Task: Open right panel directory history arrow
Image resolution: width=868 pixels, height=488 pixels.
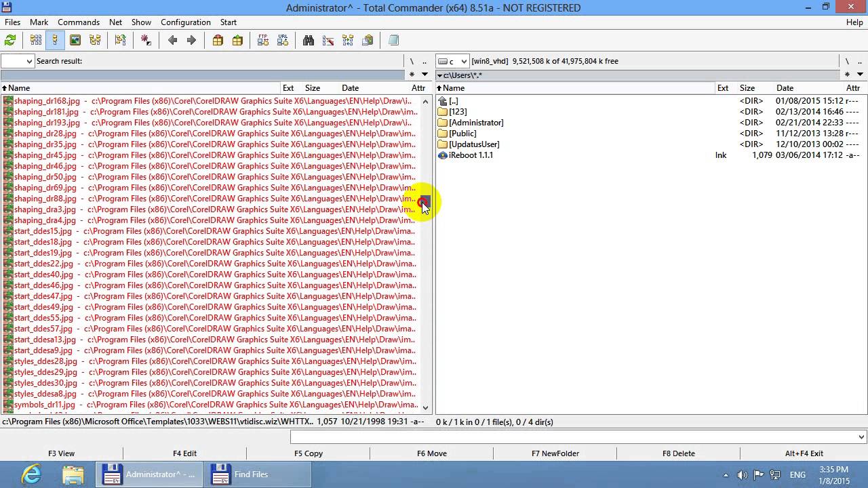Action: click(860, 75)
